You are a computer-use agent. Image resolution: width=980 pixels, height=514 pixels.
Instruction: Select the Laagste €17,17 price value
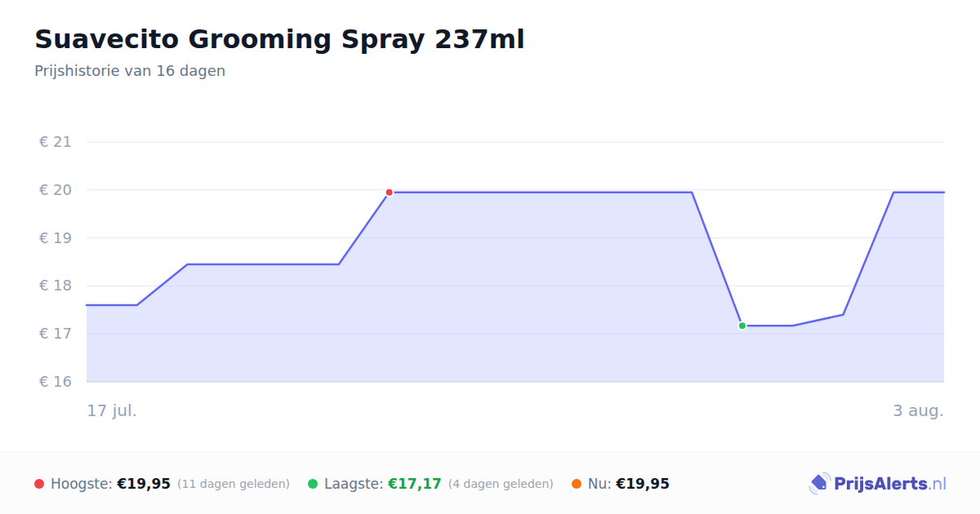[x=415, y=484]
